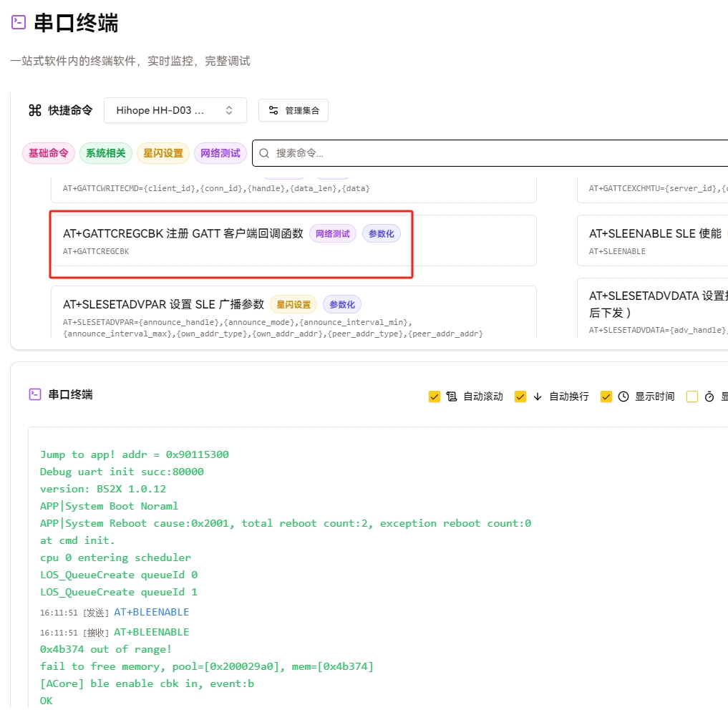Click the terminal icon in the lower 串口终端 panel header
This screenshot has height=720, width=728.
pos(35,394)
